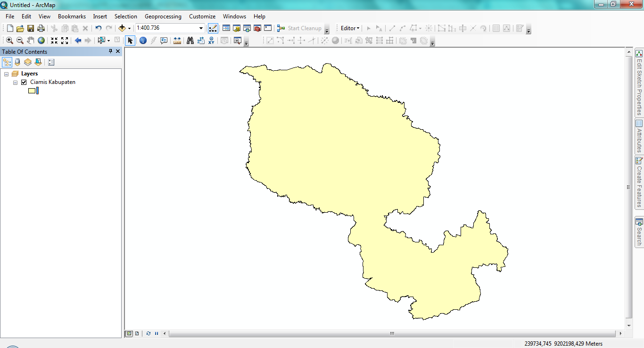Click the Fixed Zoom Out icon
Image resolution: width=644 pixels, height=348 pixels.
[x=65, y=41]
